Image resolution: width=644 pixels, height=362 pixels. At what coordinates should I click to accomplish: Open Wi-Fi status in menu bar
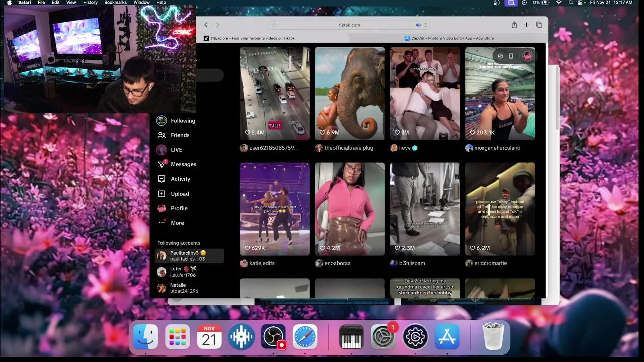pos(559,3)
